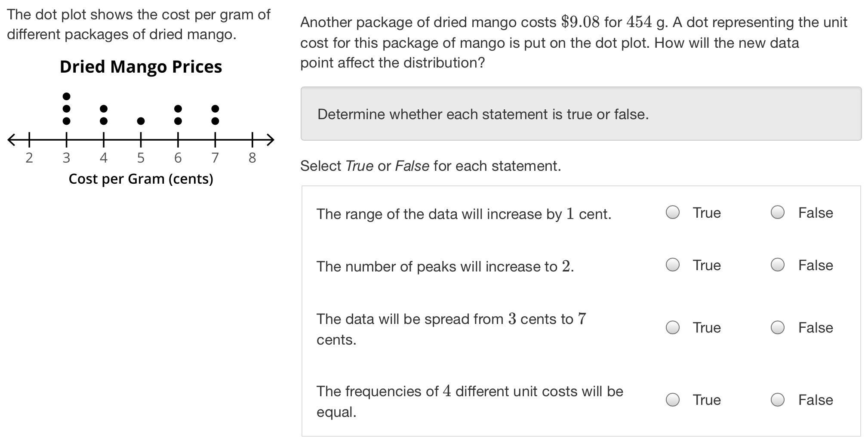This screenshot has width=868, height=447.
Task: Select True for range increase statement
Action: (x=672, y=212)
